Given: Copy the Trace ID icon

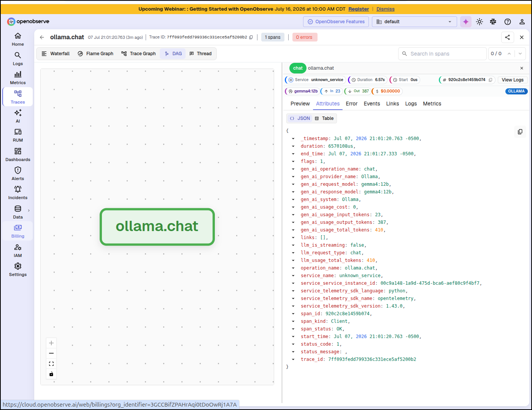Looking at the screenshot, I should (251, 37).
